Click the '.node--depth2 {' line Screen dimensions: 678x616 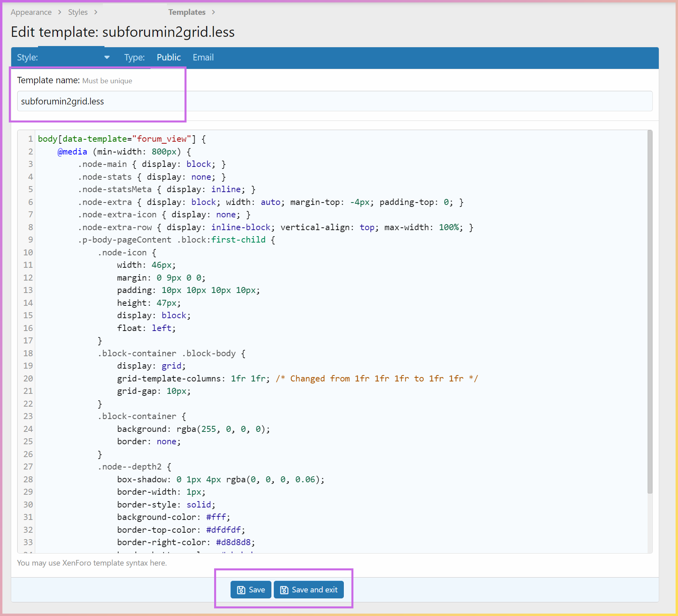pyautogui.click(x=134, y=467)
